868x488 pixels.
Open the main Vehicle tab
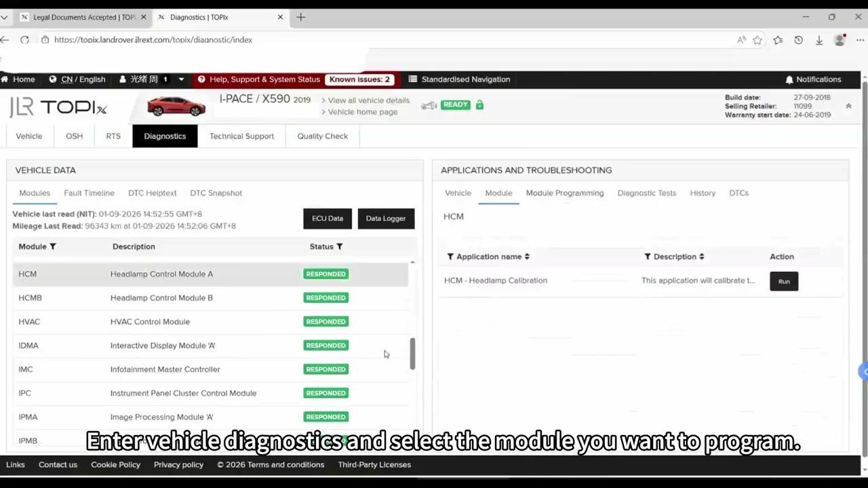(x=29, y=136)
